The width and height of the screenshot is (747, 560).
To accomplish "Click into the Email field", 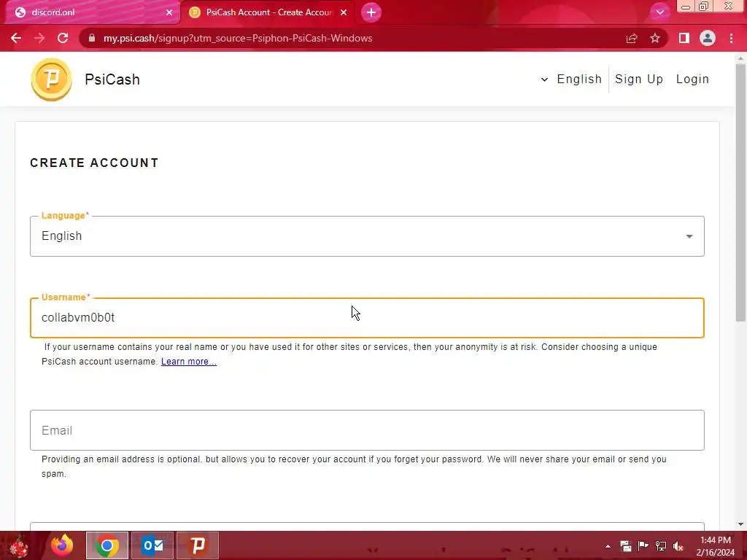I will point(367,430).
